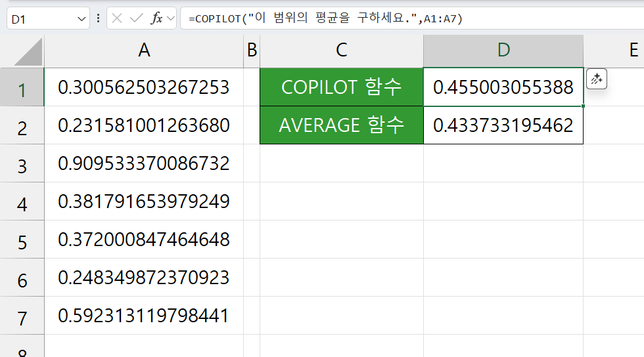Click the Enter checkmark icon in formula bar
This screenshot has height=357, width=644.
(x=137, y=19)
